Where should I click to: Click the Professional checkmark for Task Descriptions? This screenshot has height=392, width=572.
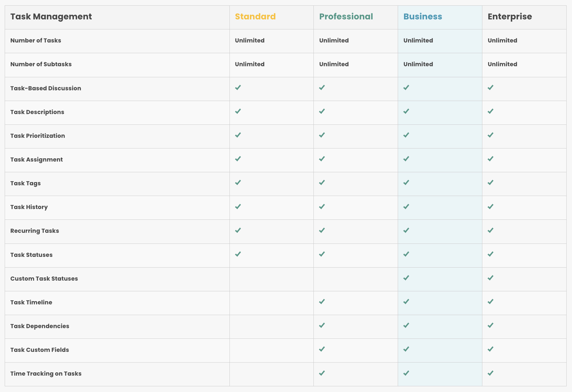322,111
